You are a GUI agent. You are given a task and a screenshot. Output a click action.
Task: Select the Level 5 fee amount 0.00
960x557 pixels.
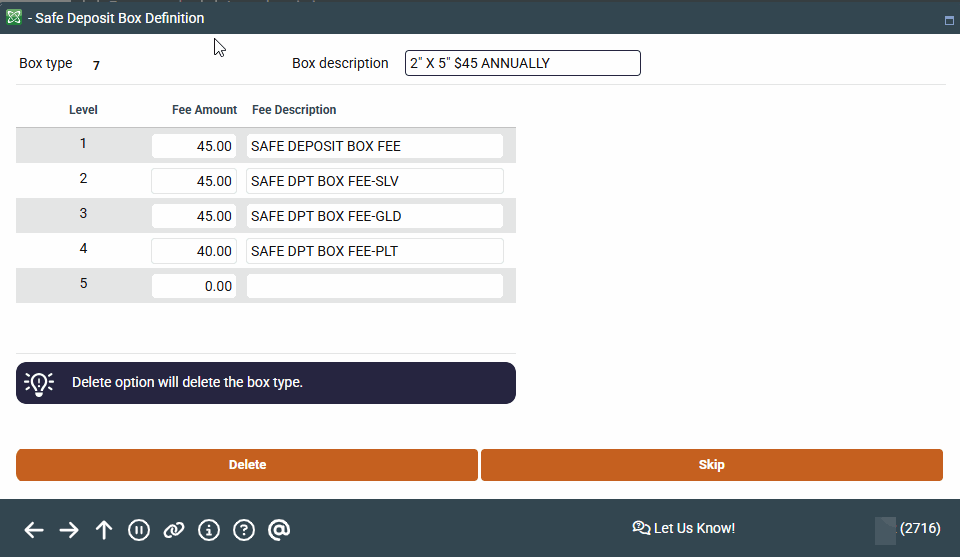(194, 286)
